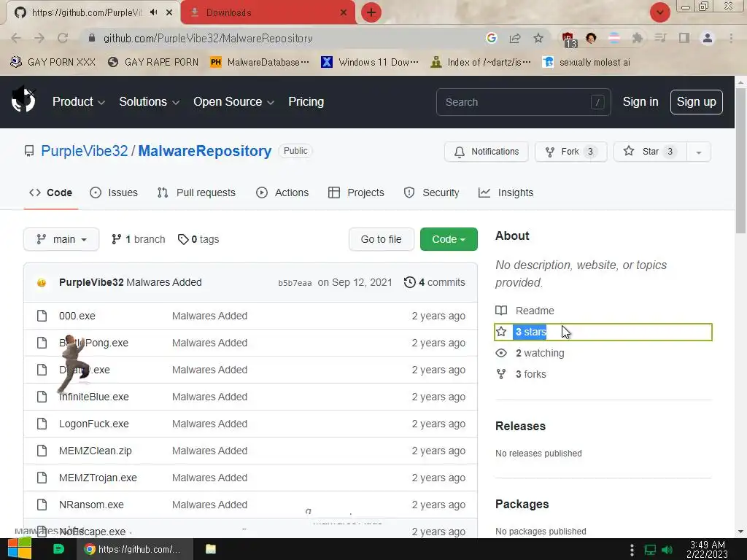Screen dimensions: 747x560
Task: Click the GitHub search field
Action: (523, 102)
